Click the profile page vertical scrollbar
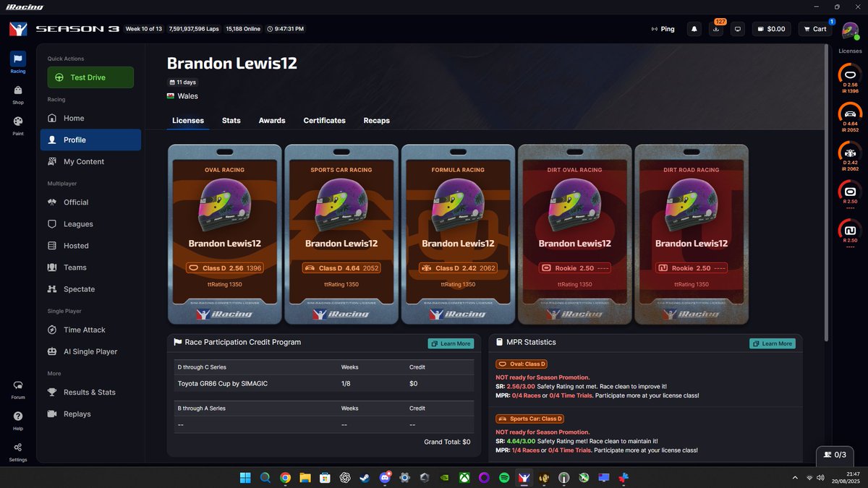This screenshot has width=868, height=488. [x=826, y=192]
